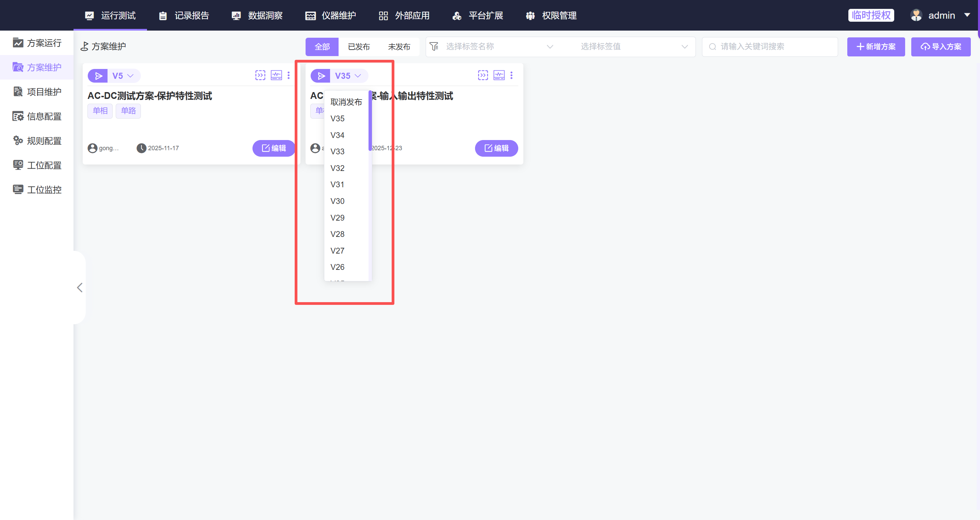This screenshot has height=520, width=980.
Task: Click the 导入方案 button
Action: pyautogui.click(x=941, y=46)
